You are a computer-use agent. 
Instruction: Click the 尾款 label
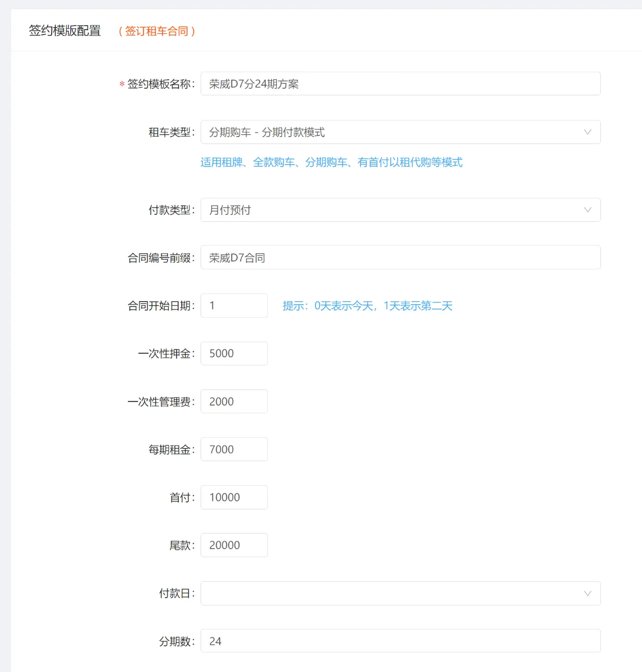tap(182, 546)
